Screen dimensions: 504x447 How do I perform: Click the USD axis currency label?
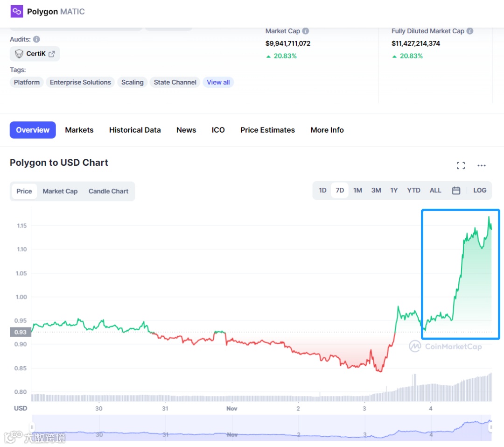tap(21, 408)
